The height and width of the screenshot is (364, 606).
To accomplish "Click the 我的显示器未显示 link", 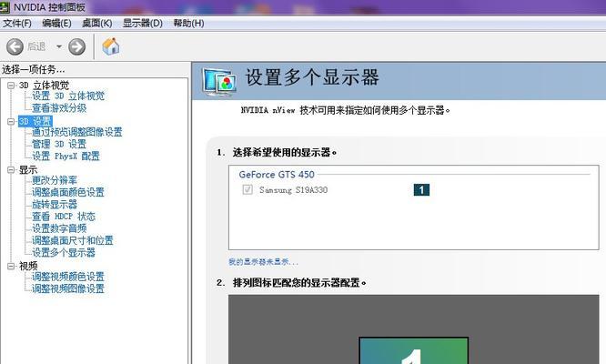I will (263, 262).
